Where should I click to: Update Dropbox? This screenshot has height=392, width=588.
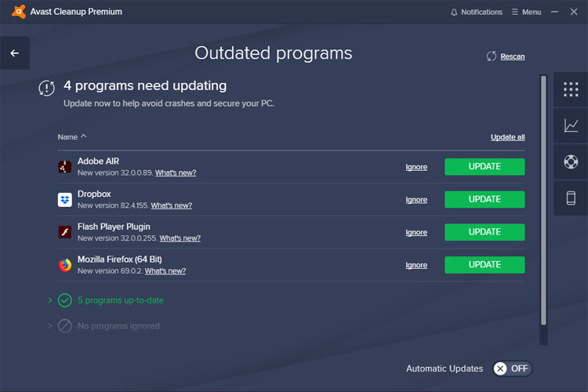pyautogui.click(x=485, y=199)
